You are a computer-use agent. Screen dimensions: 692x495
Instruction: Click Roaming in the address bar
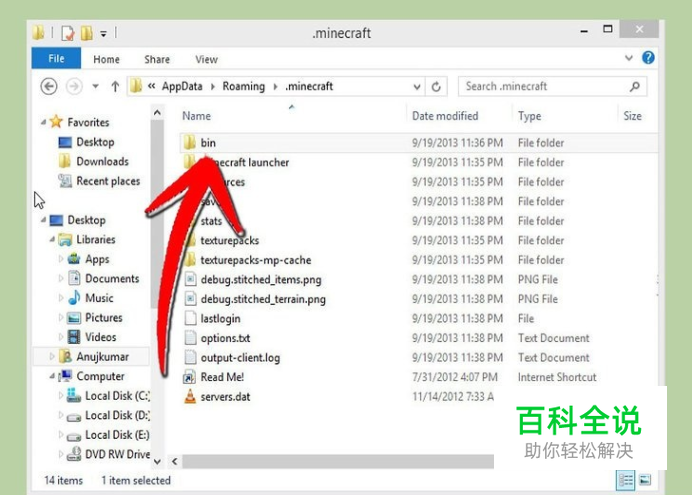coord(244,86)
